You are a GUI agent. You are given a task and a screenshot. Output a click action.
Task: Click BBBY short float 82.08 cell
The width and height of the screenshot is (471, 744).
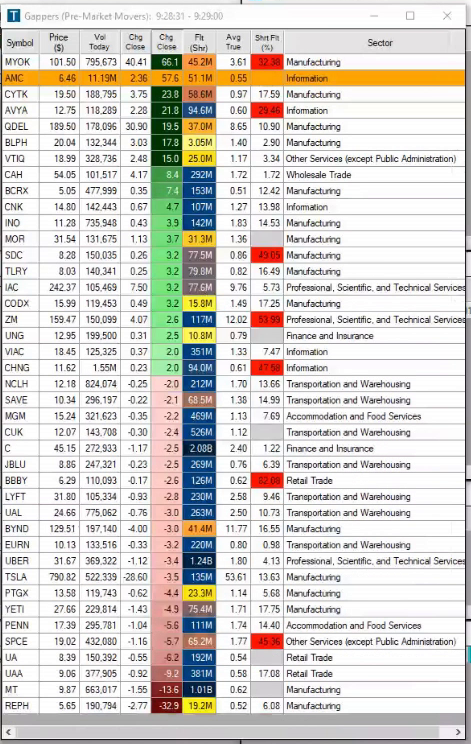click(x=267, y=481)
